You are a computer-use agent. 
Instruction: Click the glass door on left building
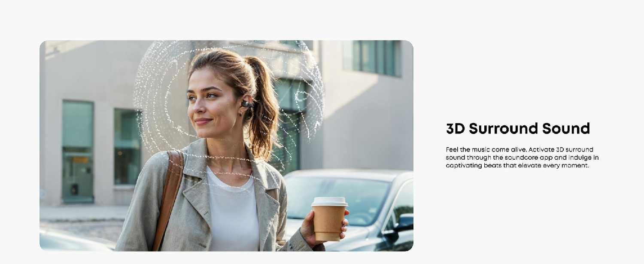point(78,152)
